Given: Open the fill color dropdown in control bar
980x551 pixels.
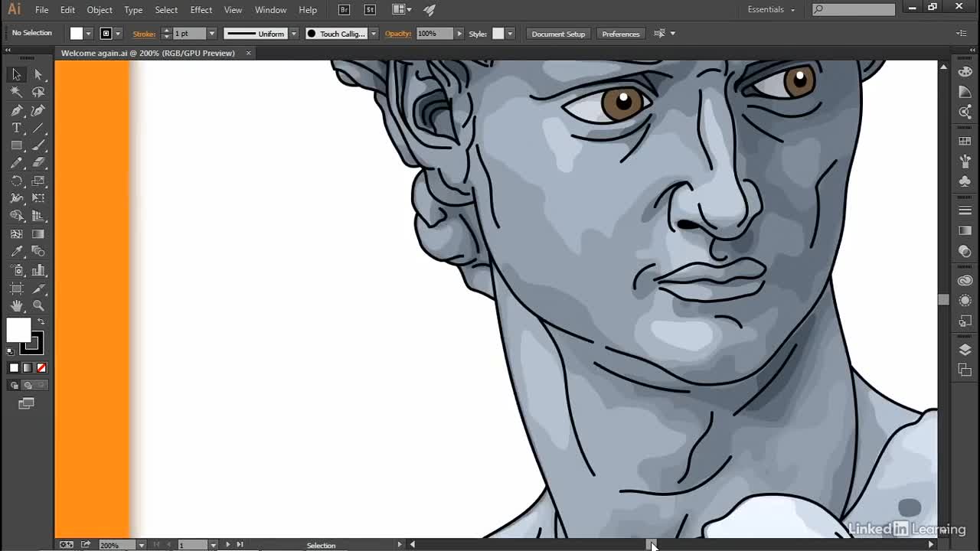Looking at the screenshot, I should click(88, 34).
